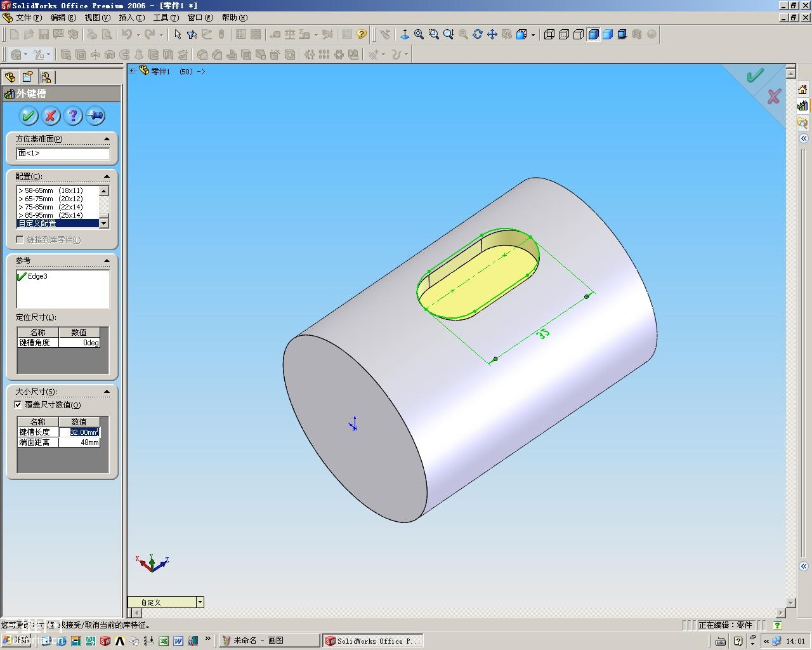Open the 窗口 menu
This screenshot has width=812, height=650.
coord(200,18)
